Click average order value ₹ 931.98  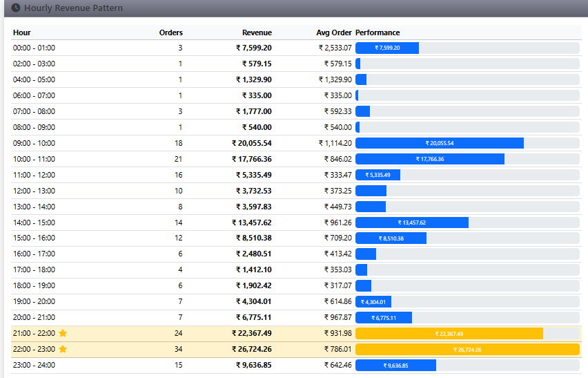pos(338,333)
